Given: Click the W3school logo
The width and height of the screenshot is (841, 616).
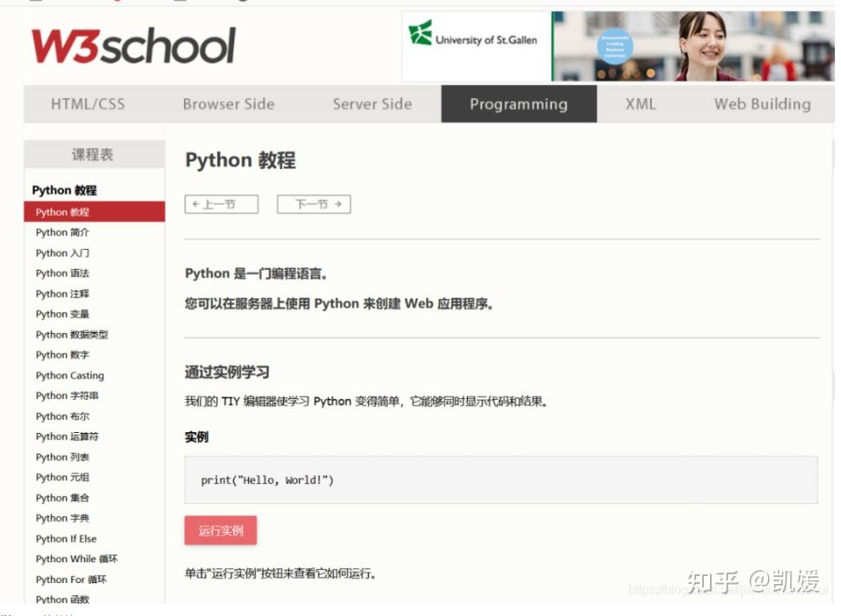Looking at the screenshot, I should 135,45.
